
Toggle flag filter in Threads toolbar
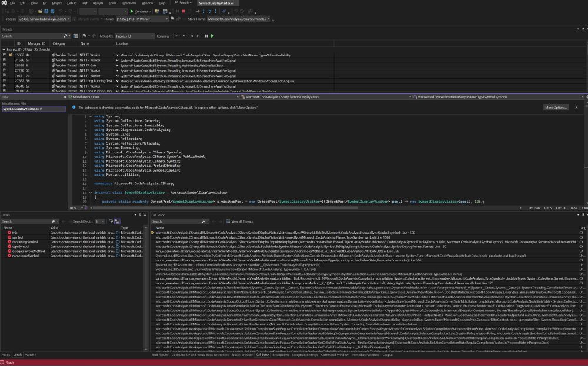(84, 36)
